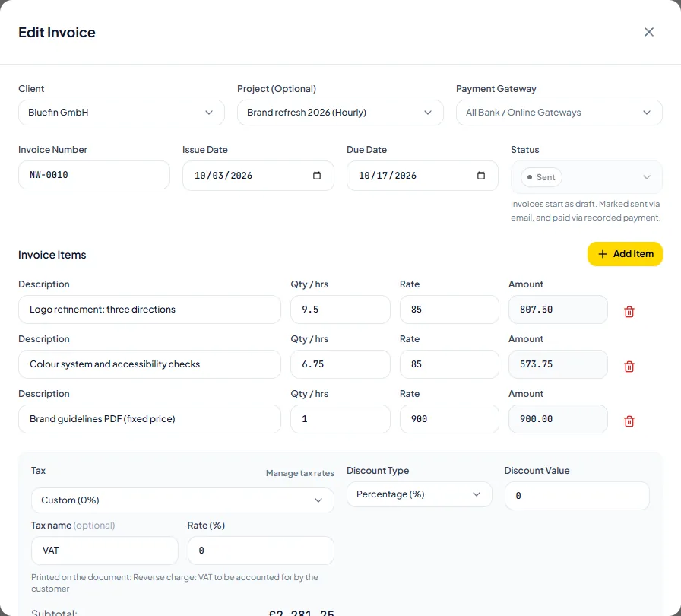Click the Add Item button

tap(625, 254)
